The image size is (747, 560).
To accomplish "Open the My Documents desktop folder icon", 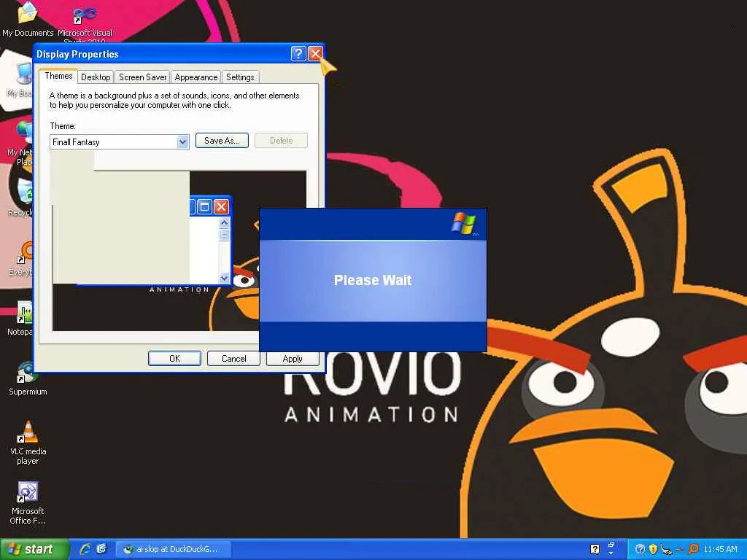I will tap(28, 19).
